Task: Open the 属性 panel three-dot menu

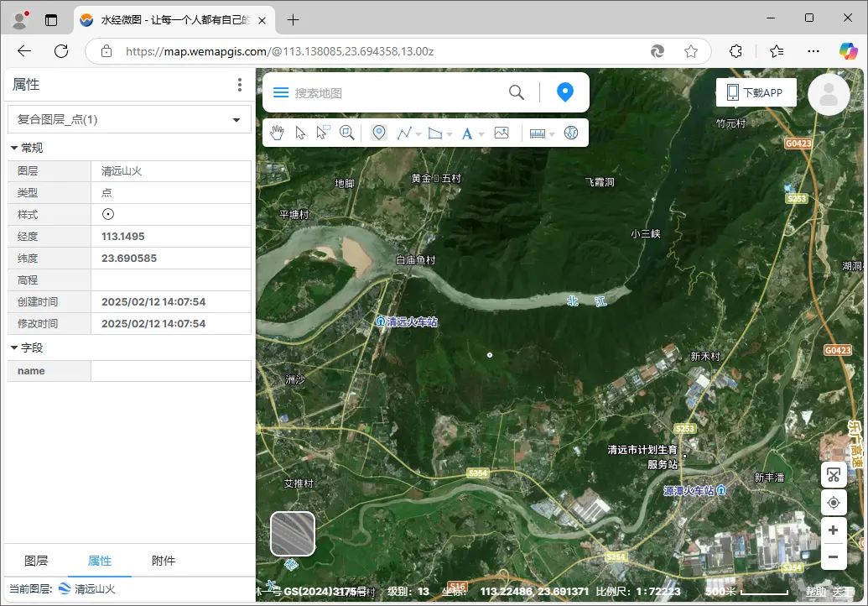Action: point(240,85)
